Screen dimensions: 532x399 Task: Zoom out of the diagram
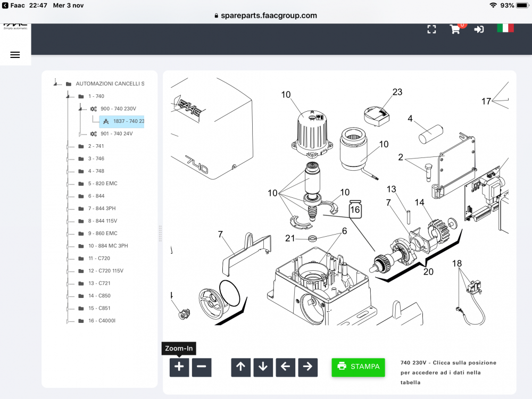point(202,367)
